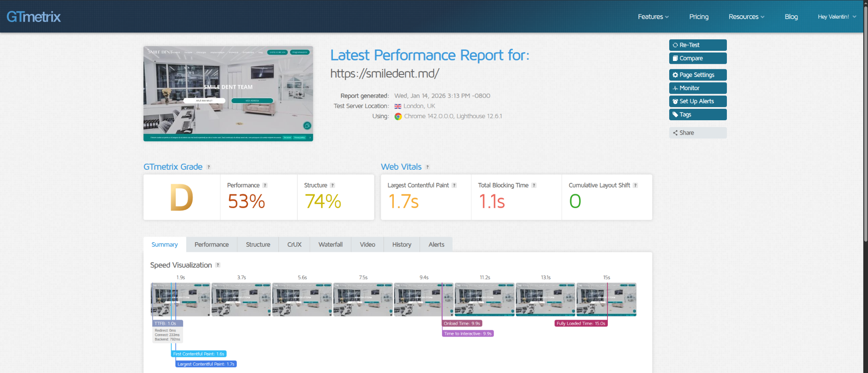Open help for Largest Contentful Paint

pyautogui.click(x=454, y=185)
